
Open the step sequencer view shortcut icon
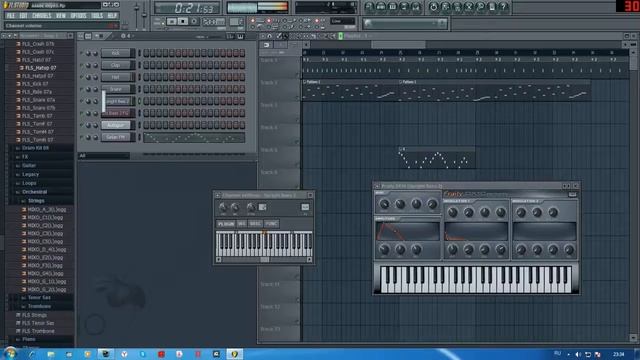click(x=381, y=7)
